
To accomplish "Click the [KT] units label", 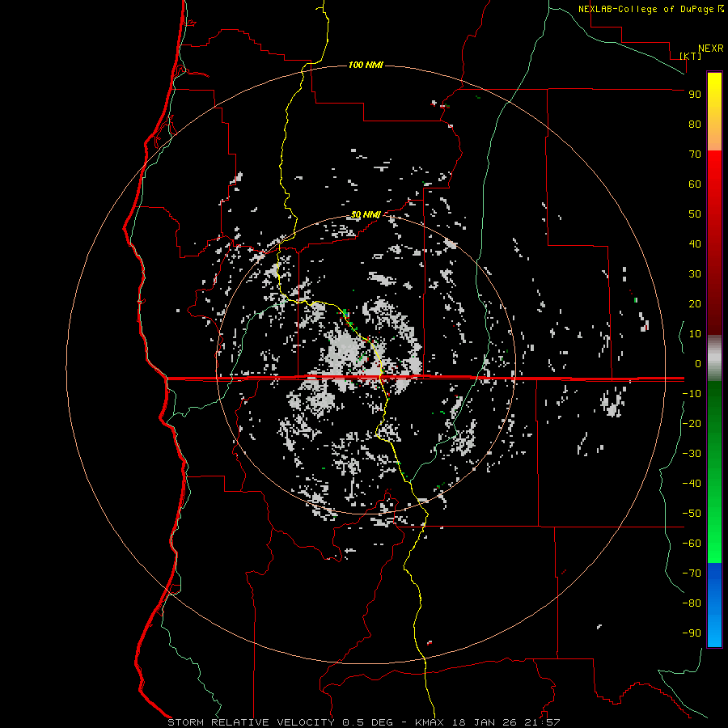I will point(691,56).
